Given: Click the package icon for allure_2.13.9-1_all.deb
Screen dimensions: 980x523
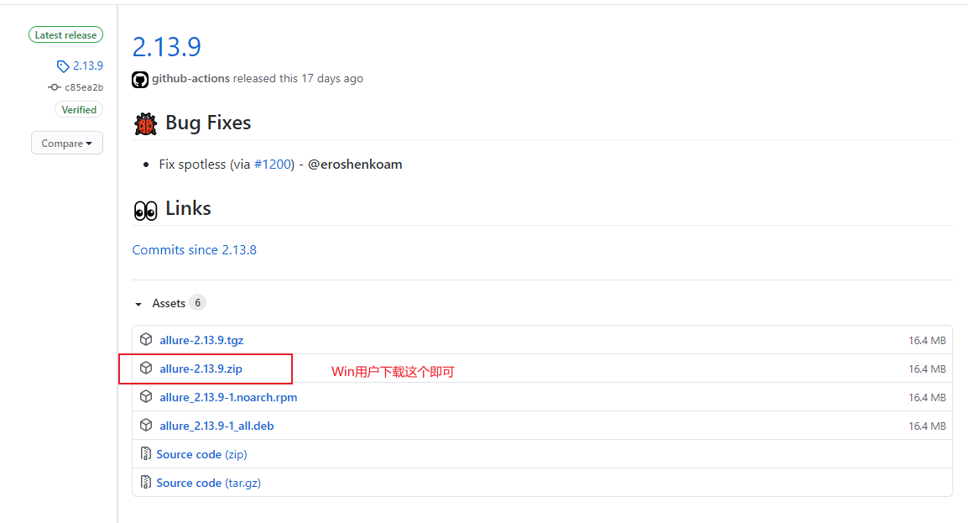Looking at the screenshot, I should (x=146, y=425).
